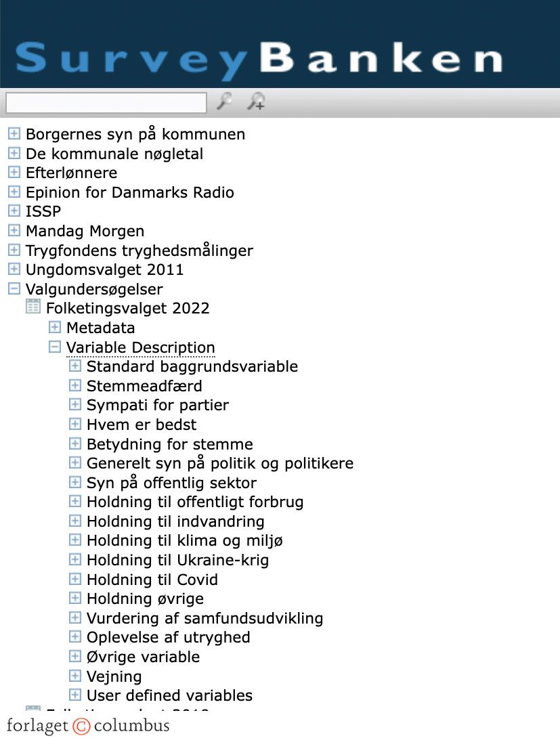560x738 pixels.
Task: Expand Oplevelse af utryghed
Action: pos(74,636)
